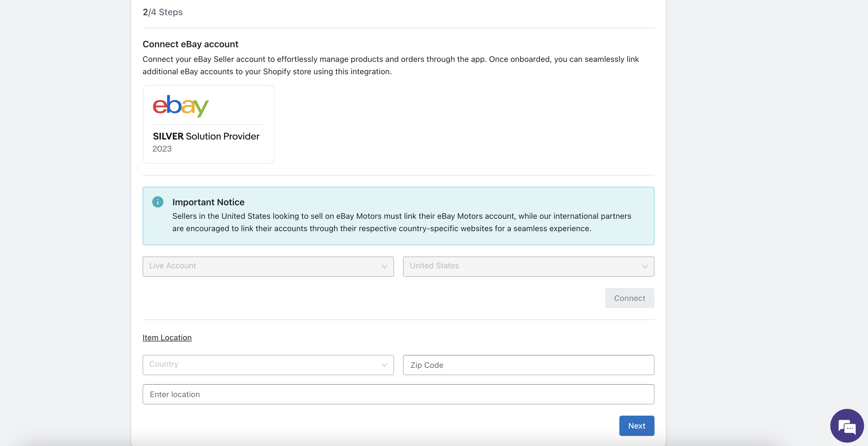Open the Live Account dropdown
Viewport: 868px width, 446px height.
tap(268, 266)
